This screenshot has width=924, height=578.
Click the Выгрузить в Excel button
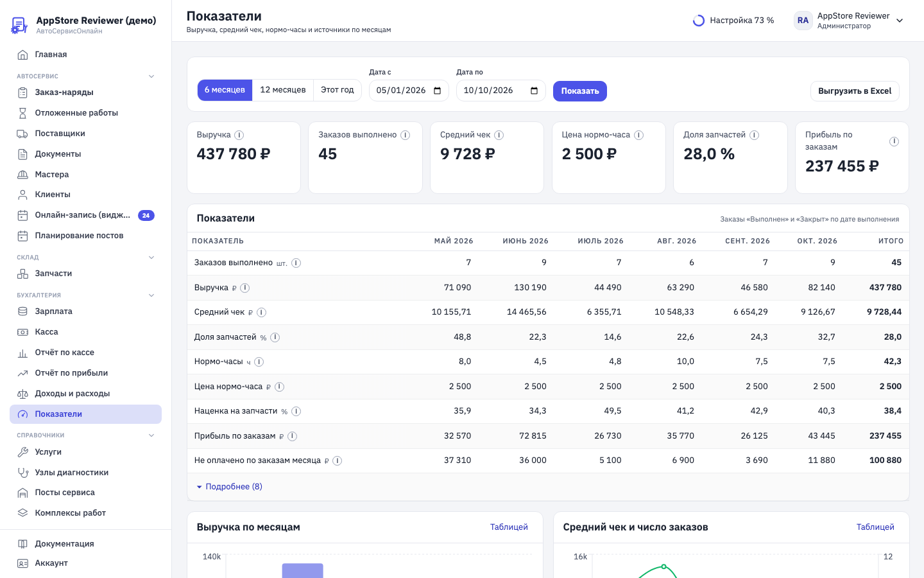pyautogui.click(x=855, y=91)
